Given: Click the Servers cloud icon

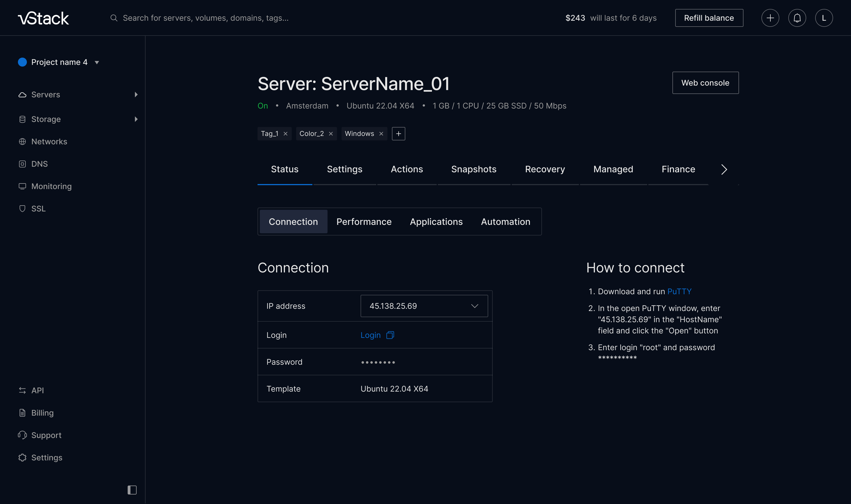Looking at the screenshot, I should point(22,95).
